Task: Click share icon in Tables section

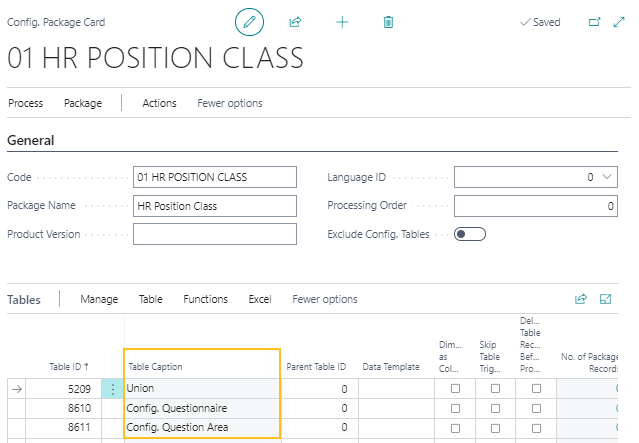Action: [x=580, y=299]
